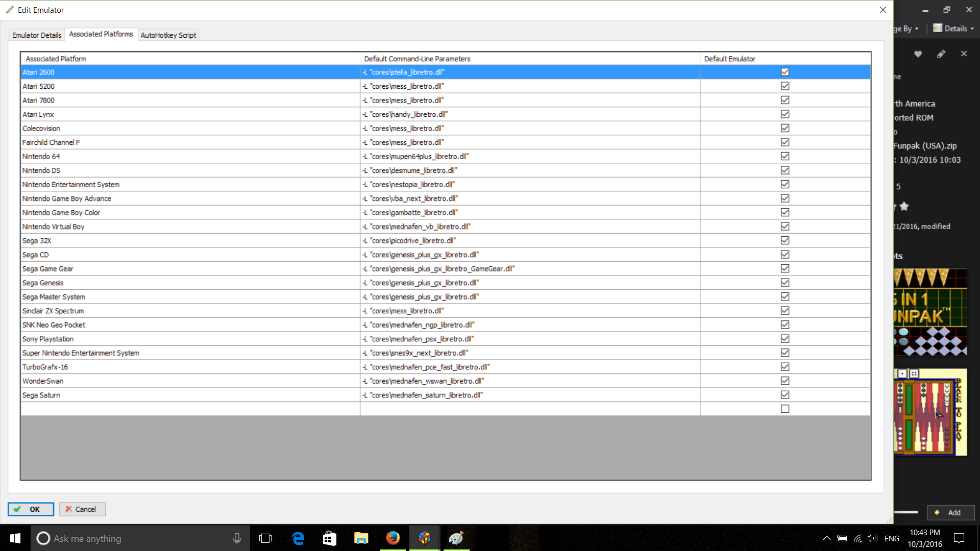
Task: Edit parameter for Nintendo Game Boy Advance
Action: pos(530,198)
